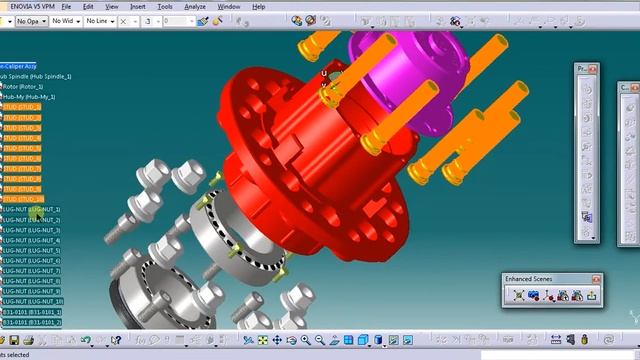
Task: Click the Isometric View cube icon
Action: click(363, 340)
